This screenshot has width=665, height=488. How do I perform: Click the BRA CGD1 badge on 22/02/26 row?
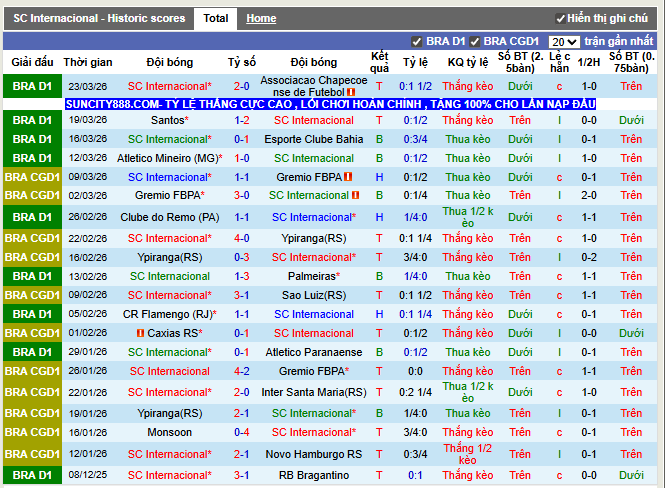(32, 238)
